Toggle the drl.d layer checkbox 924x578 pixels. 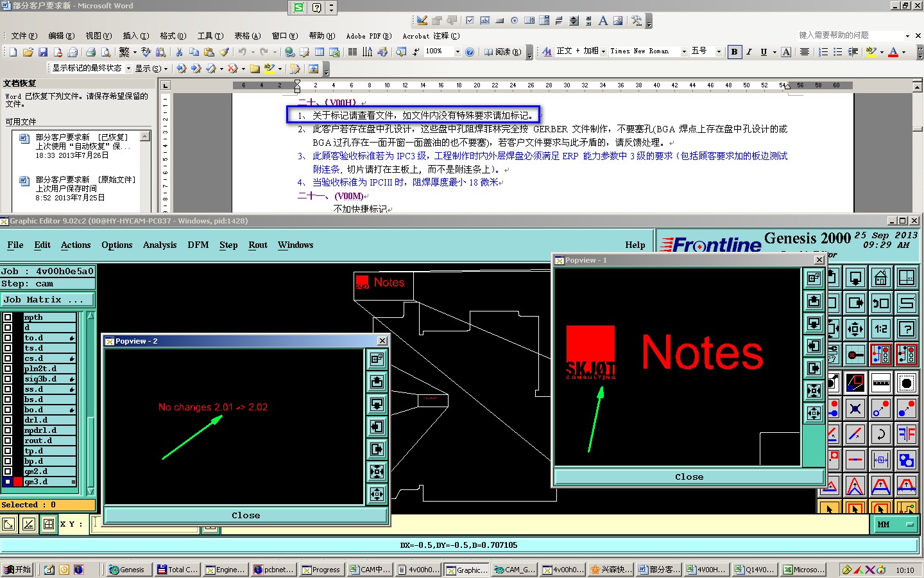tap(8, 420)
